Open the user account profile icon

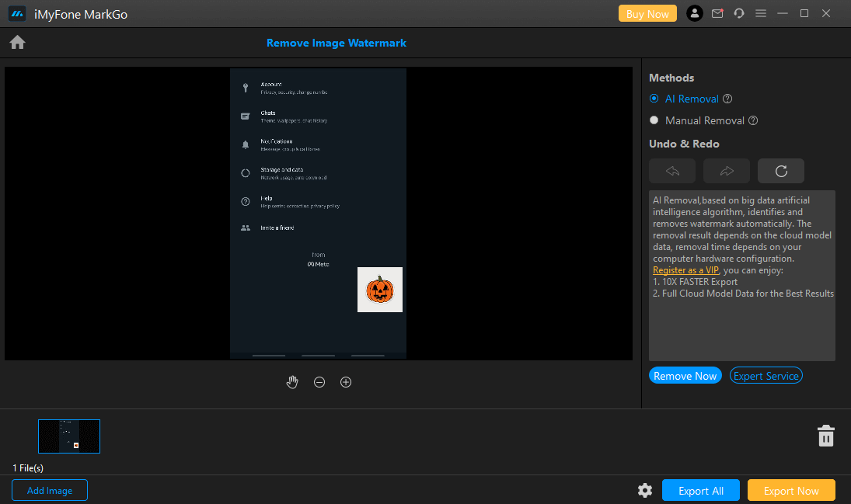(x=695, y=13)
